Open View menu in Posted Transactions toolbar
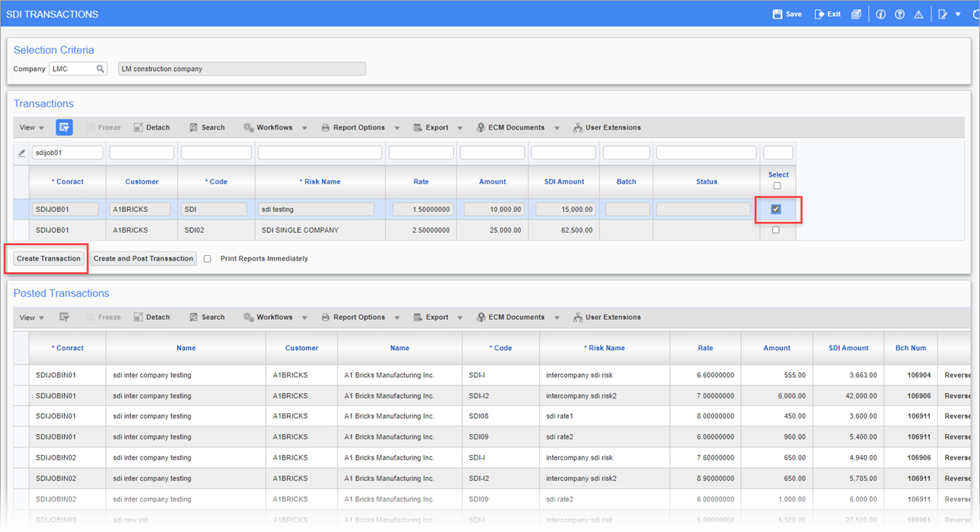980x532 pixels. coord(32,317)
